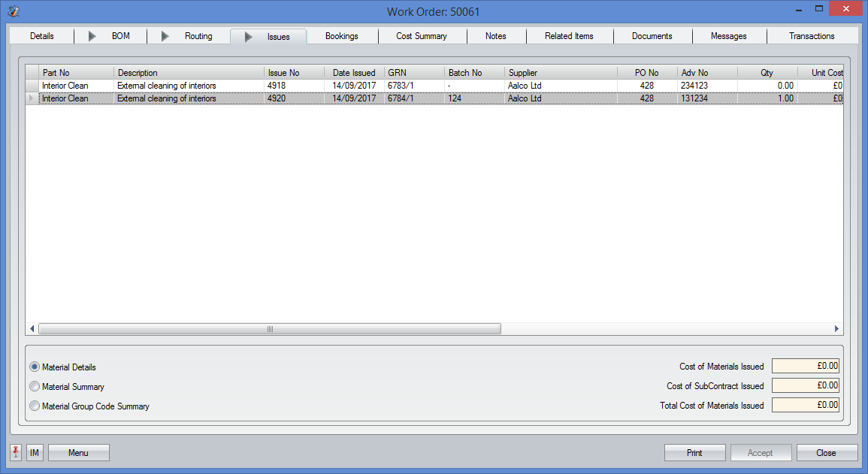Select the row indicator for issue 4920
This screenshot has width=868, height=474.
[x=32, y=98]
